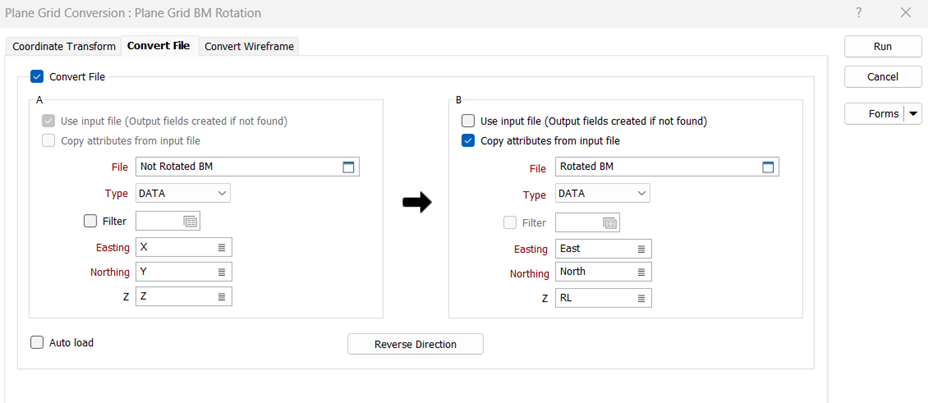The image size is (928, 403).
Task: Switch to Convert Wireframe tab
Action: point(249,46)
